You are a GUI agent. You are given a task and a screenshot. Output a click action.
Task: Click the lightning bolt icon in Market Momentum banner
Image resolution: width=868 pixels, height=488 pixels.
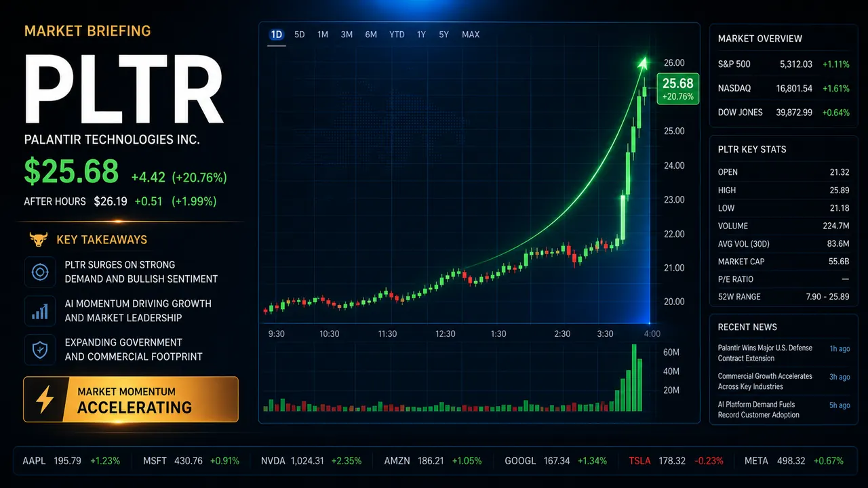(45, 400)
